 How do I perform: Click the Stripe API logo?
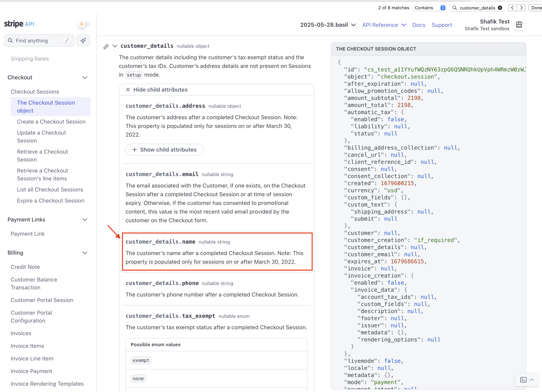tap(19, 24)
